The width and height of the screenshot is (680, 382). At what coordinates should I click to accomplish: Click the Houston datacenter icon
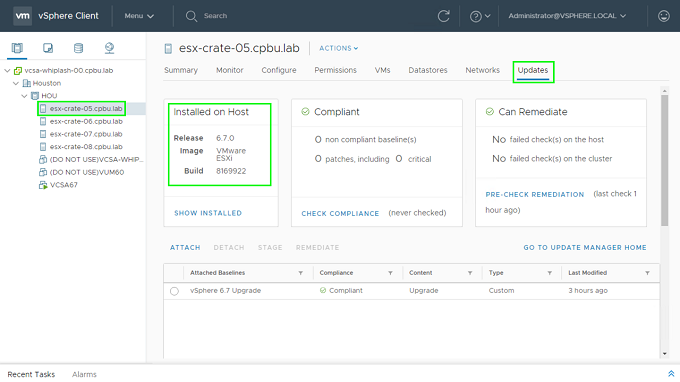tap(26, 83)
